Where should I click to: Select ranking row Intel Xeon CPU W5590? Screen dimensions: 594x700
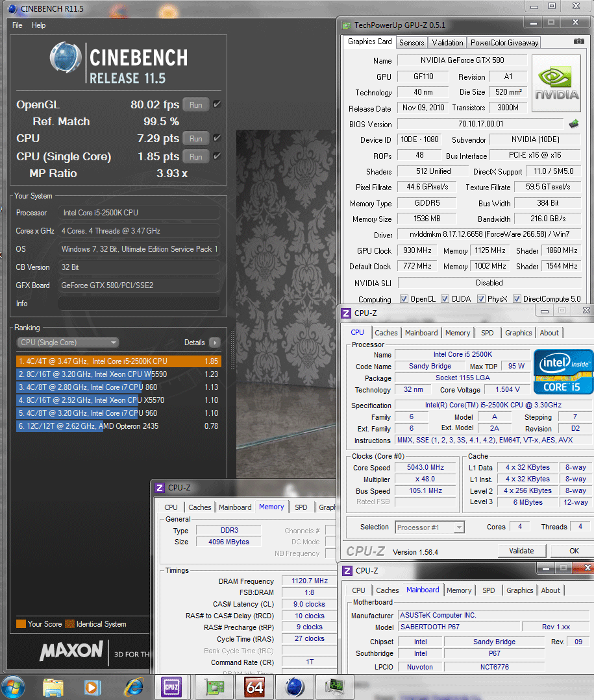pyautogui.click(x=118, y=374)
